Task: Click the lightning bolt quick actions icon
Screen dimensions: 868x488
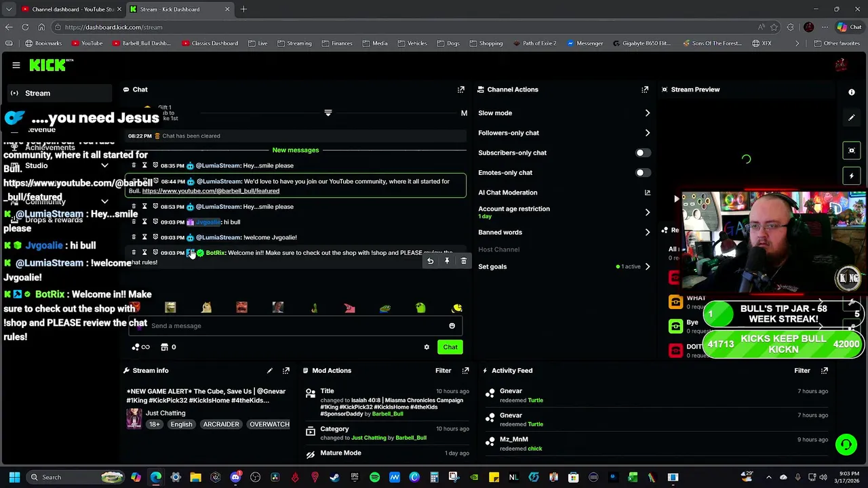Action: coord(852,176)
